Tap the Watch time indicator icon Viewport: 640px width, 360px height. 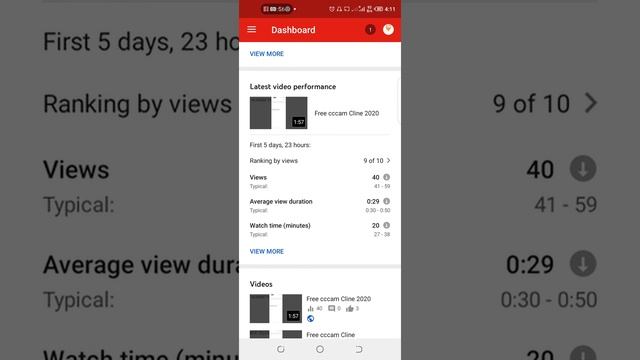pyautogui.click(x=387, y=225)
